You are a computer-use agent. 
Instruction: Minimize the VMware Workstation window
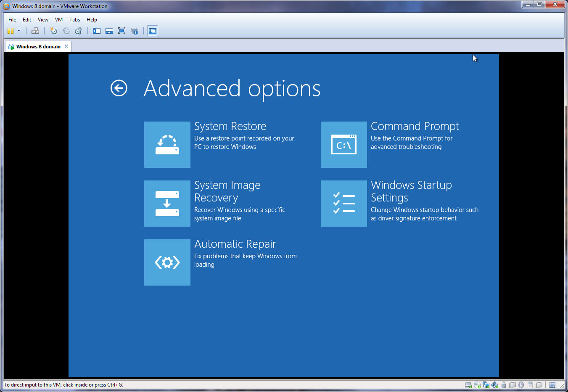528,4
